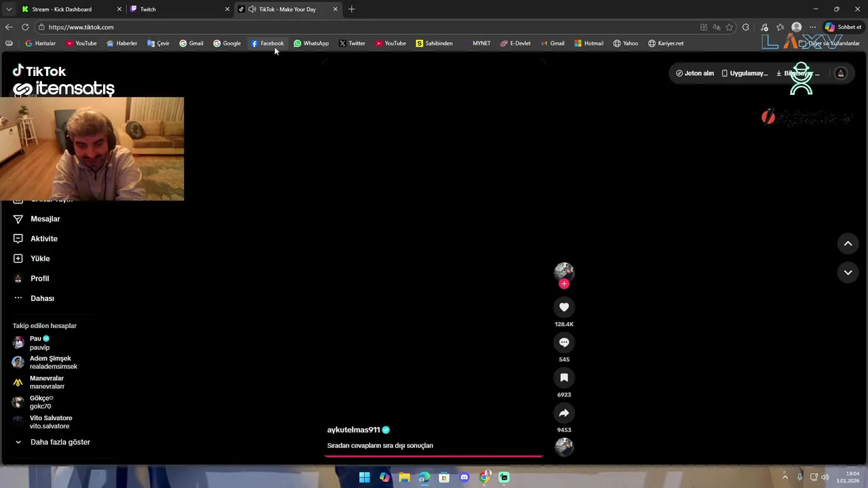The width and height of the screenshot is (868, 488).
Task: Open the Facebook bookmark
Action: point(267,43)
